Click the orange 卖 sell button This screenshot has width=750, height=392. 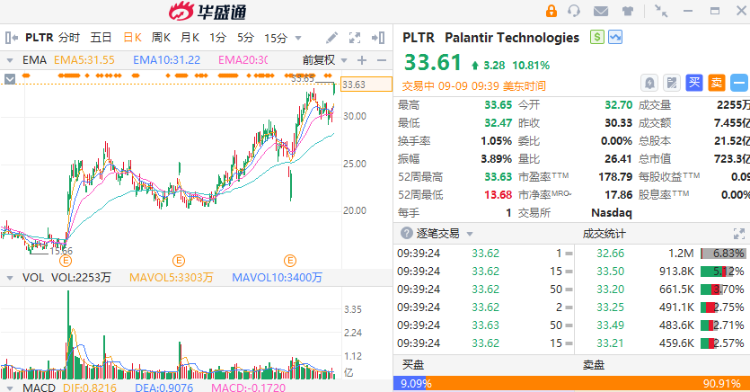717,83
